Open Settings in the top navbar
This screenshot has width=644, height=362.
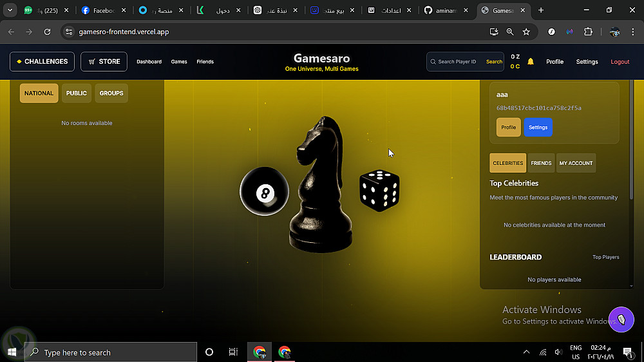tap(587, 62)
